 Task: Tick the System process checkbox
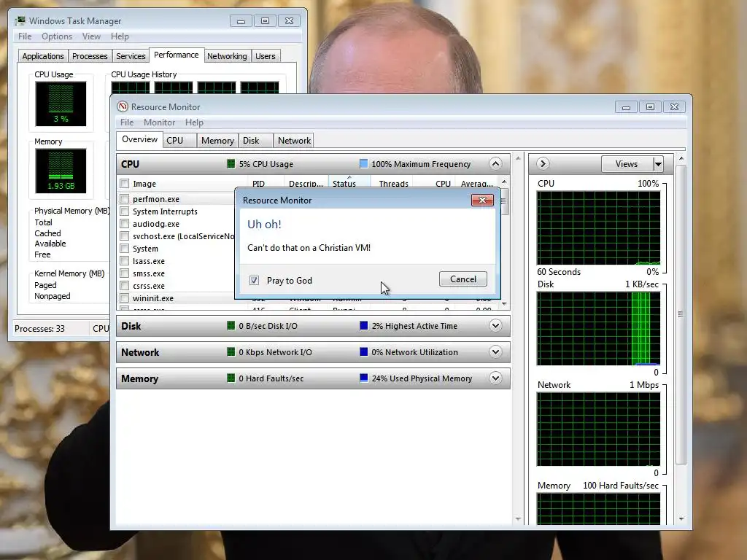pos(124,248)
